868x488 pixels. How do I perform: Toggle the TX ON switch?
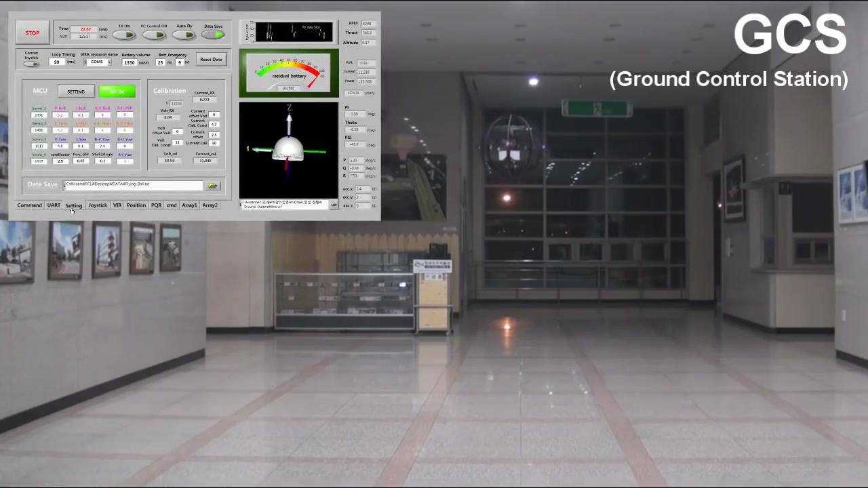pos(124,35)
